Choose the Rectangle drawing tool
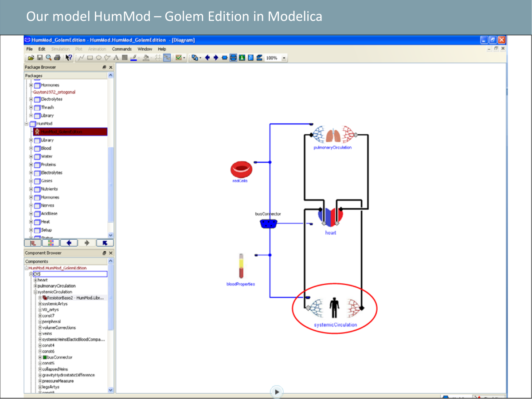This screenshot has width=532, height=399. click(90, 58)
